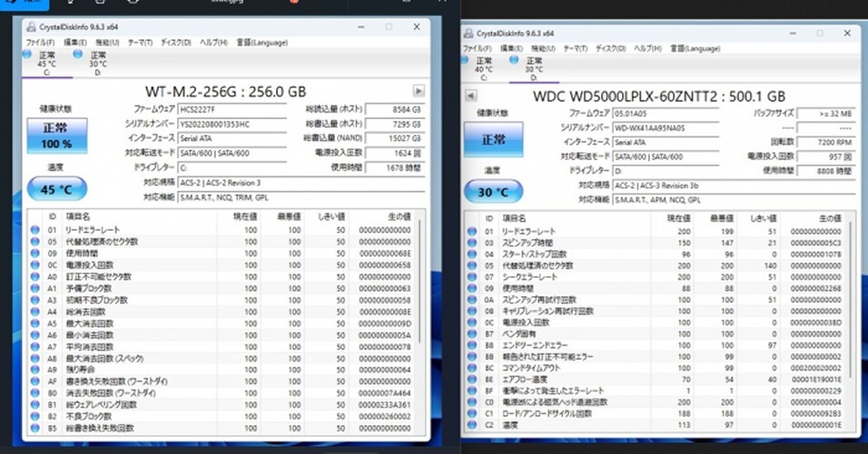Click status circle for C1 ロード/アンロードサイクル回数 row

pos(471,413)
